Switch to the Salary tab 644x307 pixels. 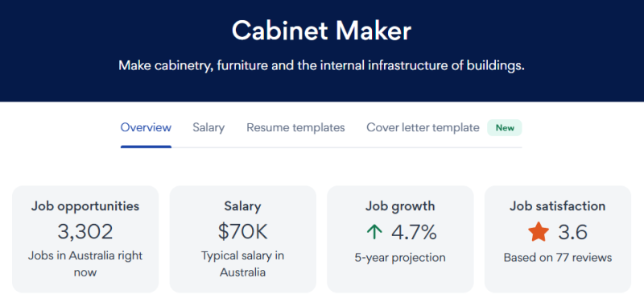(x=208, y=128)
